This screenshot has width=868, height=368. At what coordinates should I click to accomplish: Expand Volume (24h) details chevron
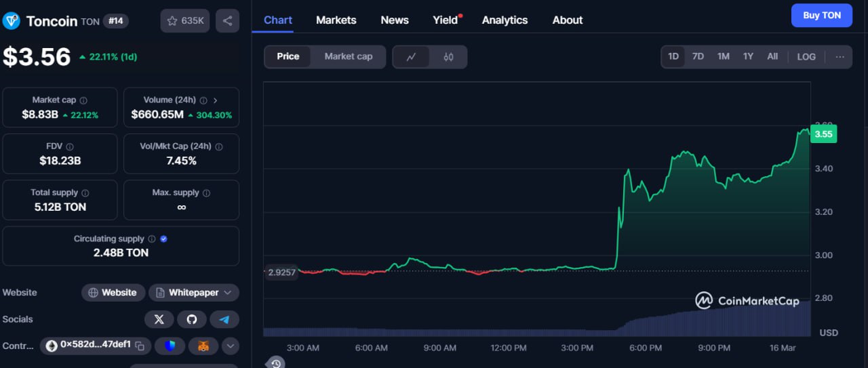(216, 100)
